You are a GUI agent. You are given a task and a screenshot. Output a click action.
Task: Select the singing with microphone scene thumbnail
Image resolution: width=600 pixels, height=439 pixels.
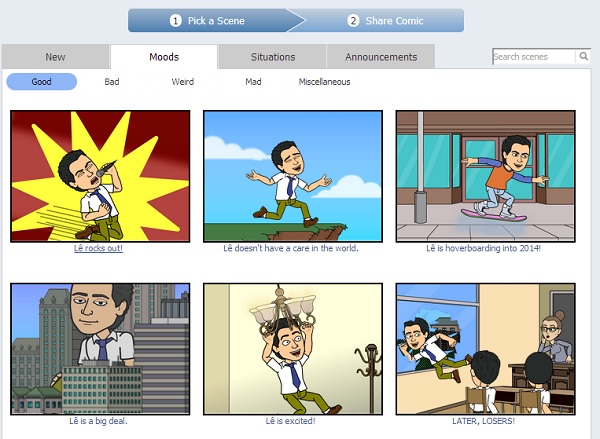[x=100, y=176]
